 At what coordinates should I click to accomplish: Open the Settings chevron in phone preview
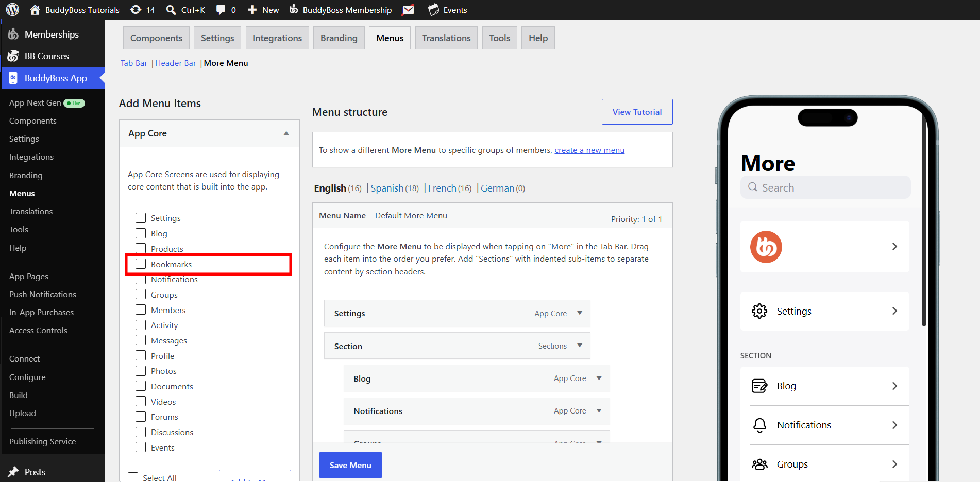pyautogui.click(x=894, y=311)
